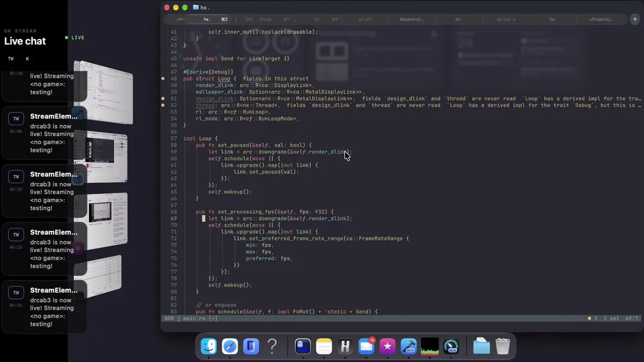Select the second window thumbnail

[x=101, y=157]
